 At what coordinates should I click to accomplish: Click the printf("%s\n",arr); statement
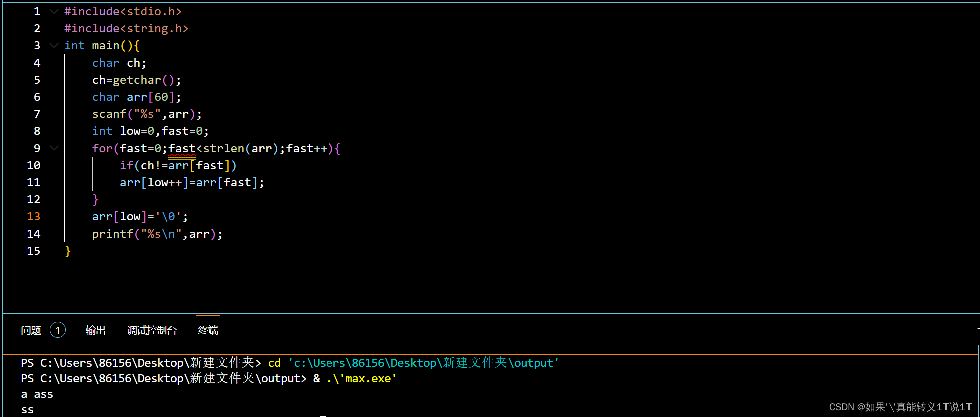pyautogui.click(x=157, y=234)
